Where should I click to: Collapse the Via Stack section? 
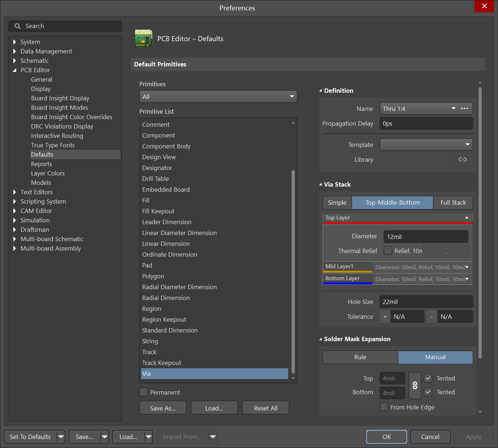coord(320,184)
